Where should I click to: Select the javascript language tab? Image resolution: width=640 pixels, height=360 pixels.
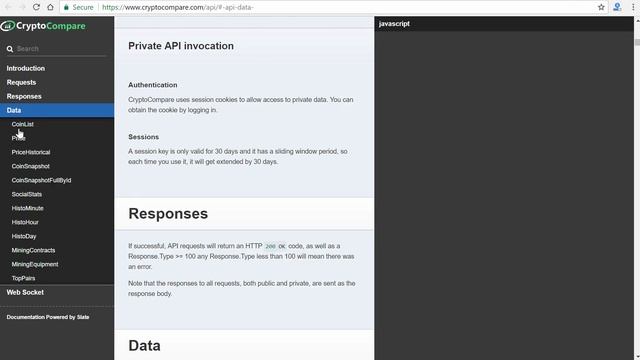[394, 24]
